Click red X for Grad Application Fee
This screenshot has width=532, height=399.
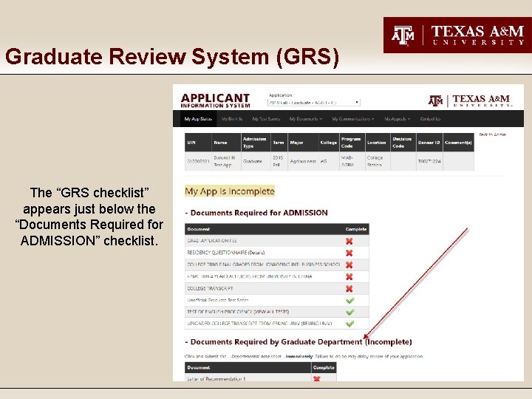click(x=349, y=241)
